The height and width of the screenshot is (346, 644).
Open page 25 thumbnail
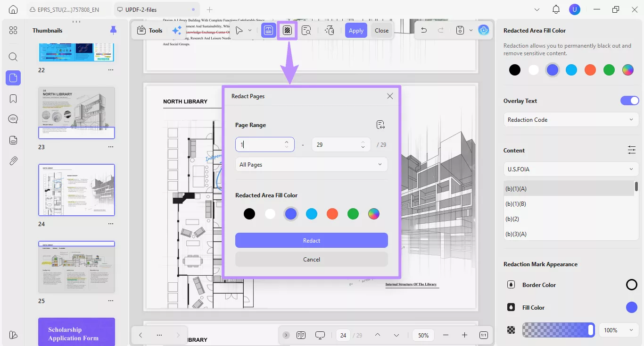coord(76,268)
